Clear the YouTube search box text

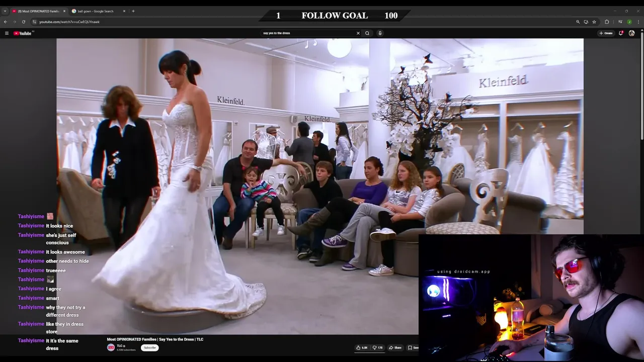click(358, 33)
